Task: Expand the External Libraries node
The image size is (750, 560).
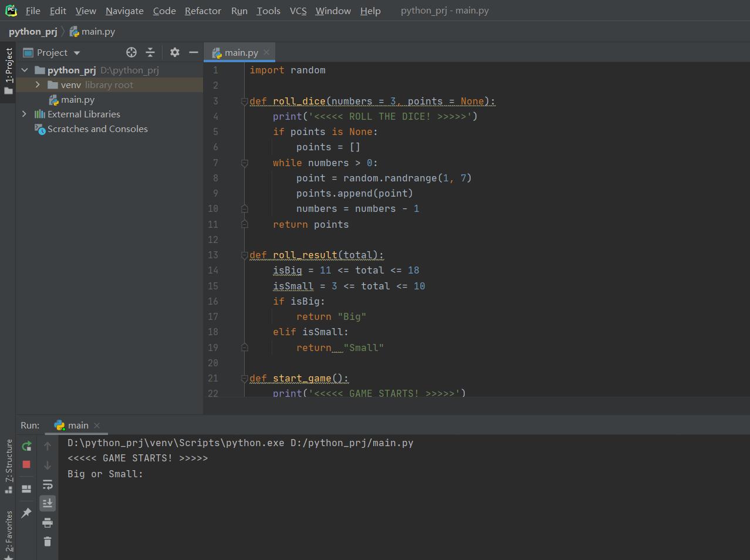Action: point(24,114)
